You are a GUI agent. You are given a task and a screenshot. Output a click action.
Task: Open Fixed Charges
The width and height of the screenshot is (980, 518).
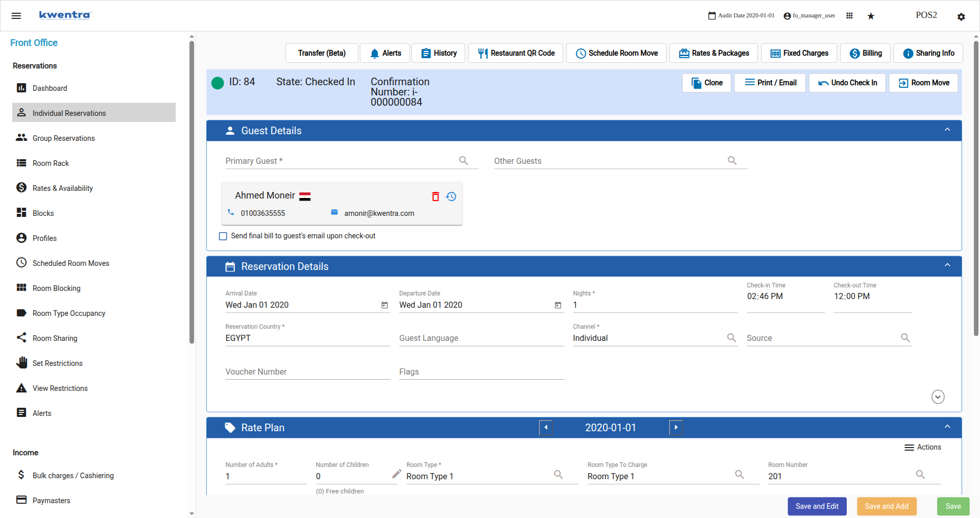799,53
